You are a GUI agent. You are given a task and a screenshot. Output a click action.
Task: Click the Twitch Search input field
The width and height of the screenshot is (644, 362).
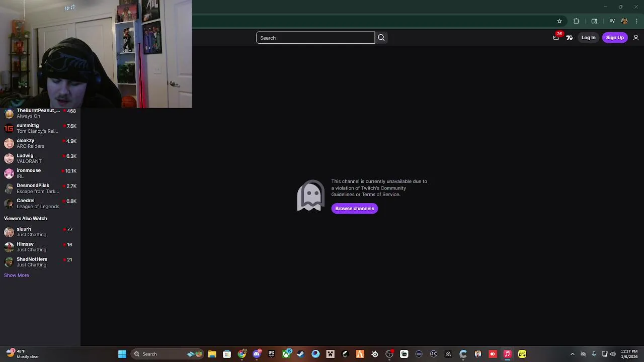315,38
